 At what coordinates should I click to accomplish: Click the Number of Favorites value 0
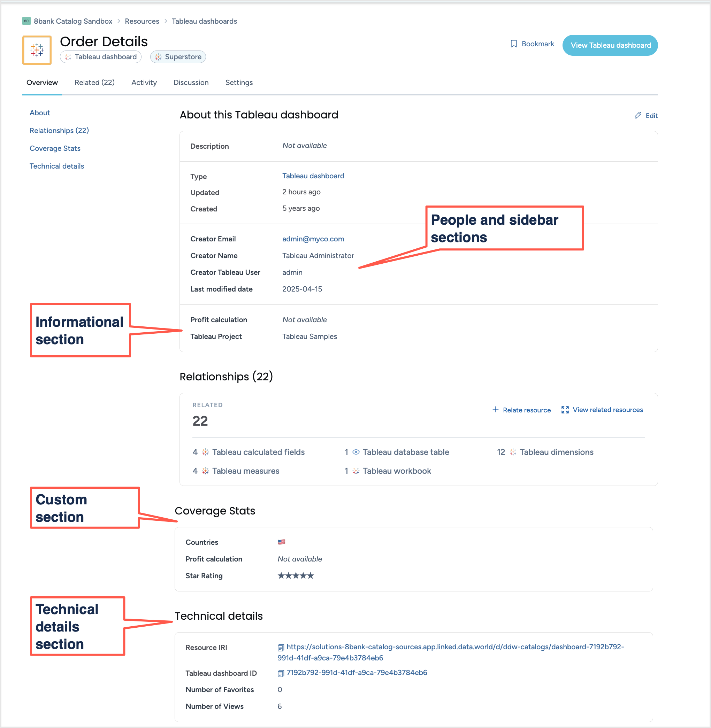pyautogui.click(x=280, y=689)
